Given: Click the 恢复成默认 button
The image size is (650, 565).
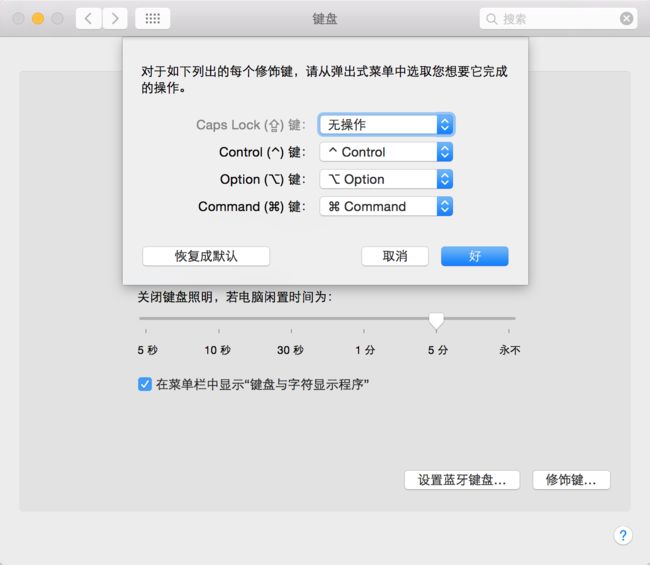Looking at the screenshot, I should 206,256.
